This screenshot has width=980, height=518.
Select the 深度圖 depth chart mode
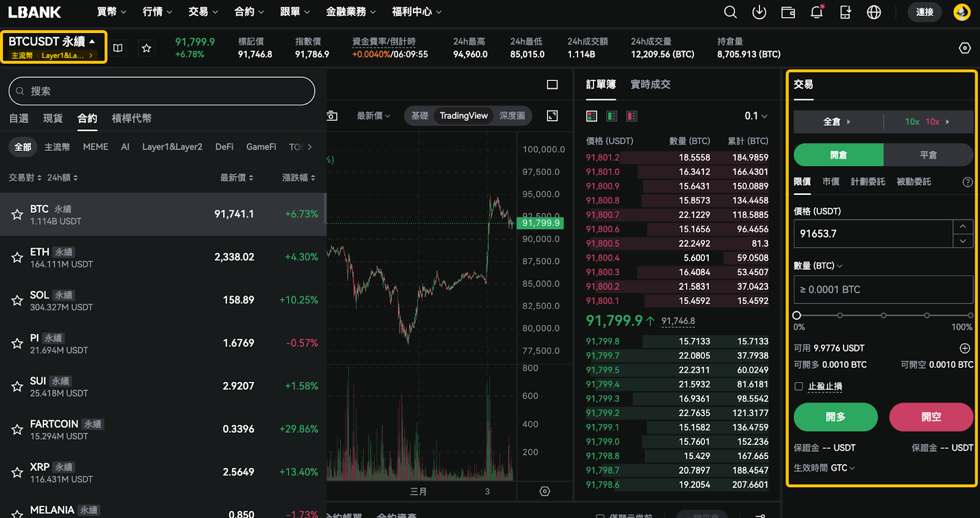point(512,116)
